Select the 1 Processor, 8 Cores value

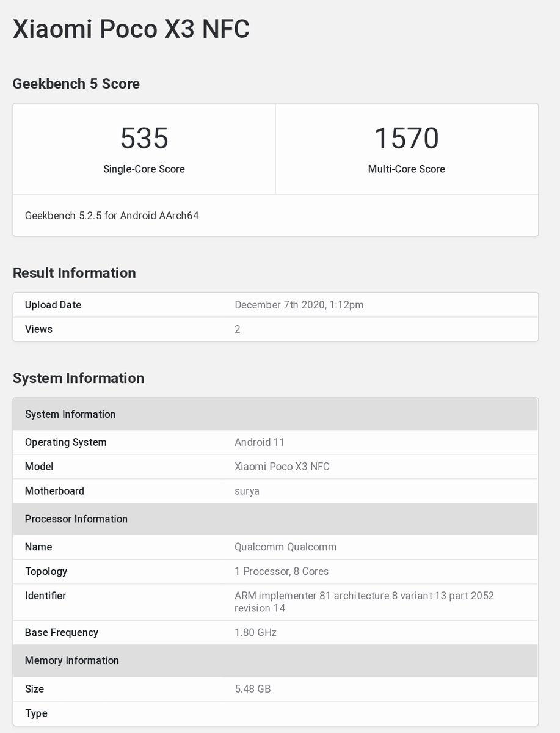[282, 572]
